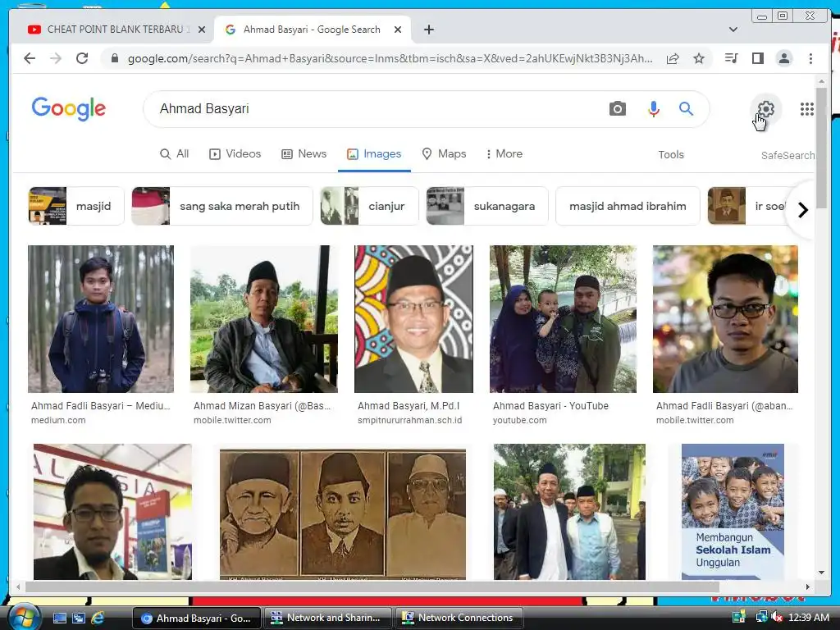Viewport: 840px width, 630px height.
Task: Filter by sukanagara chip
Action: pos(487,206)
